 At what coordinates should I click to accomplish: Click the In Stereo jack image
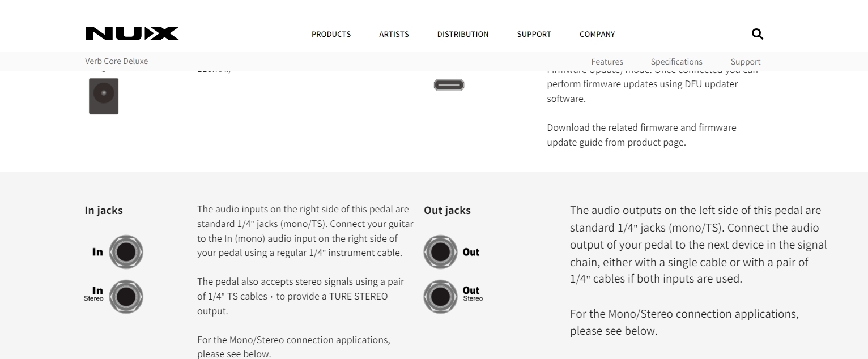[x=126, y=297]
